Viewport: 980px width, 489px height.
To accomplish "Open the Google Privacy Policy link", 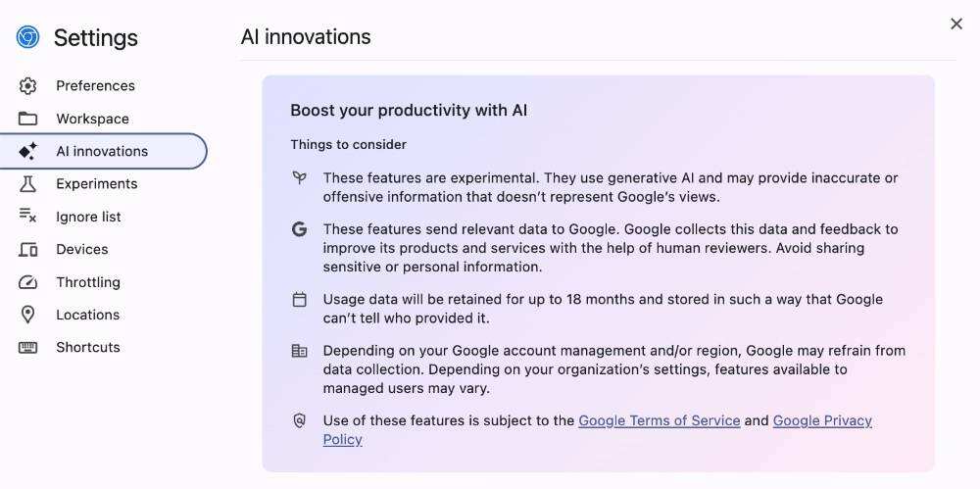I will pos(821,420).
